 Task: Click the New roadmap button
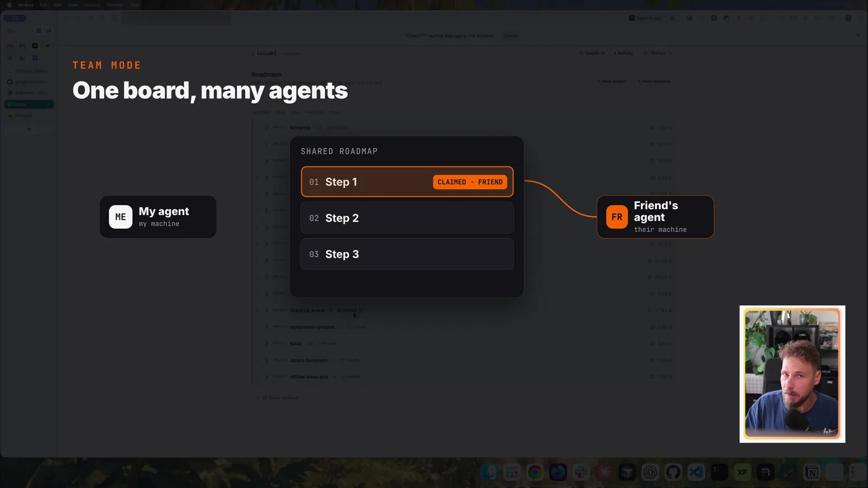[x=654, y=81]
